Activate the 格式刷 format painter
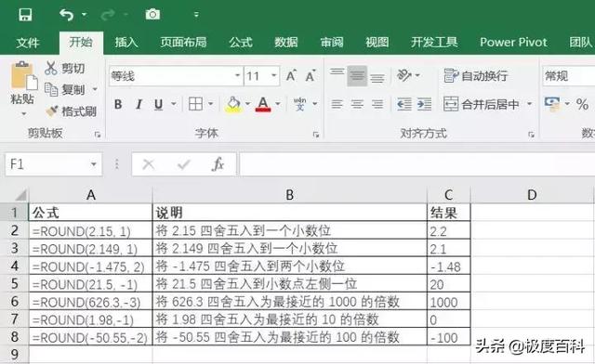The image size is (595, 364). 71,111
